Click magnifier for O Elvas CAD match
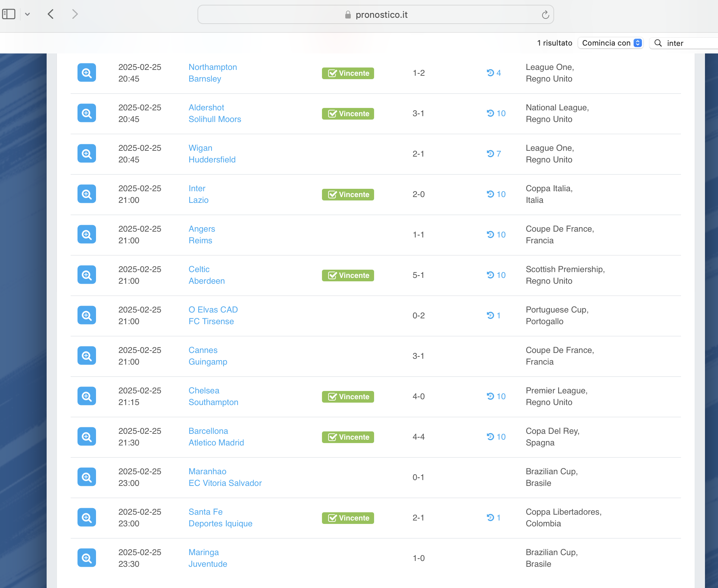The height and width of the screenshot is (588, 718). (x=87, y=315)
